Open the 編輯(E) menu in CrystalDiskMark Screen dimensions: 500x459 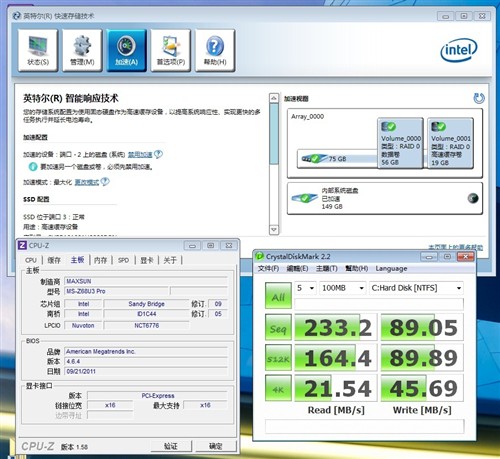pos(297,268)
